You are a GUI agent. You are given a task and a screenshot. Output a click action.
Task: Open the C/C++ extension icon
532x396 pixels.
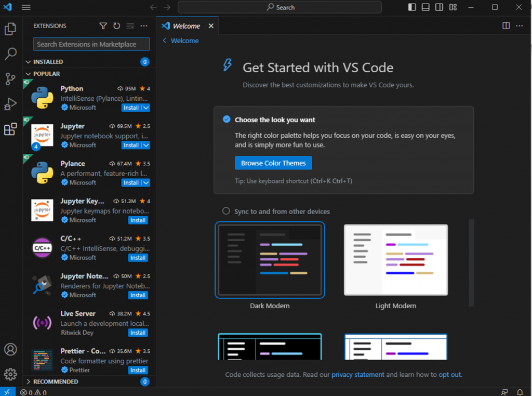click(x=42, y=248)
